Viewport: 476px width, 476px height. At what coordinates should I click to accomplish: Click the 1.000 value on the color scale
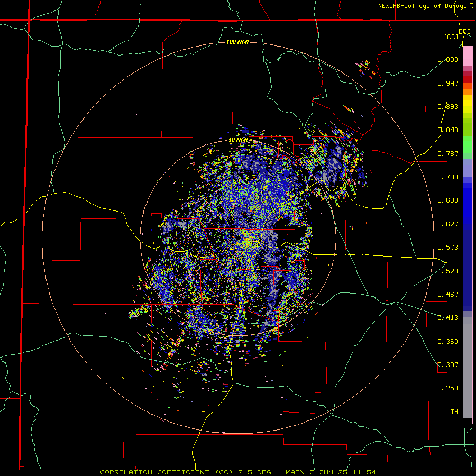point(448,59)
